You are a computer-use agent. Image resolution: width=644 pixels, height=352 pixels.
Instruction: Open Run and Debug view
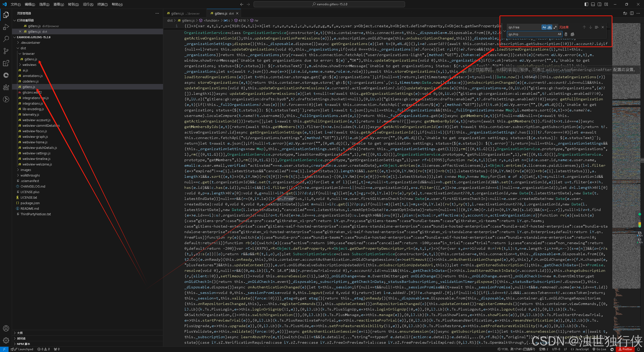[x=6, y=27]
